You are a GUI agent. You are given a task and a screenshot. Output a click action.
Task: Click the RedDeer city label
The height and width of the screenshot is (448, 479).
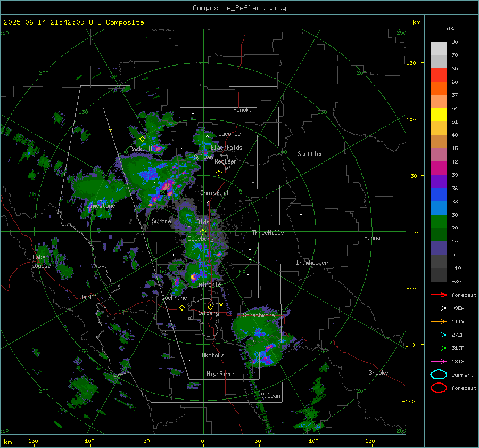pyautogui.click(x=226, y=161)
